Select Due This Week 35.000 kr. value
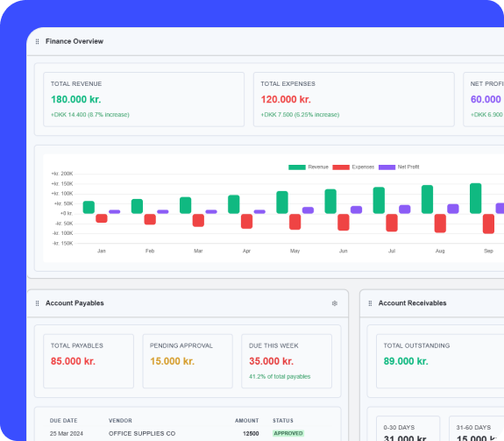 pyautogui.click(x=272, y=361)
